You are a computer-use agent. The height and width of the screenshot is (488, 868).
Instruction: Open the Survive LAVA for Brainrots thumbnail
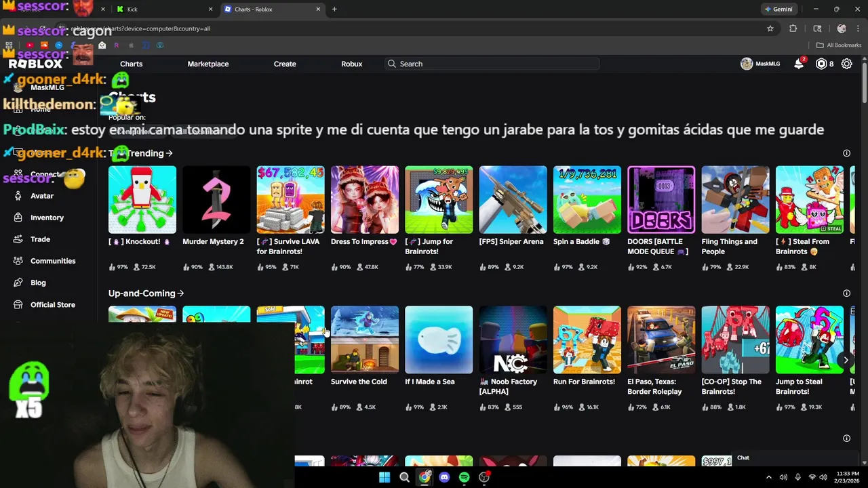coord(290,200)
